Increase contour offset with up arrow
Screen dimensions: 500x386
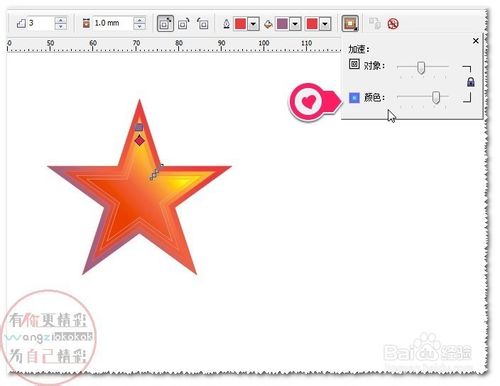point(139,20)
